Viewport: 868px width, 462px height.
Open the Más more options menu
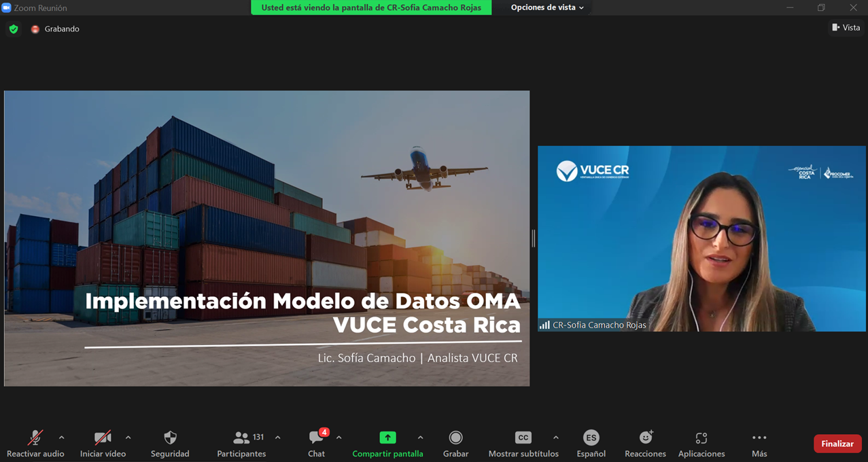click(x=759, y=444)
